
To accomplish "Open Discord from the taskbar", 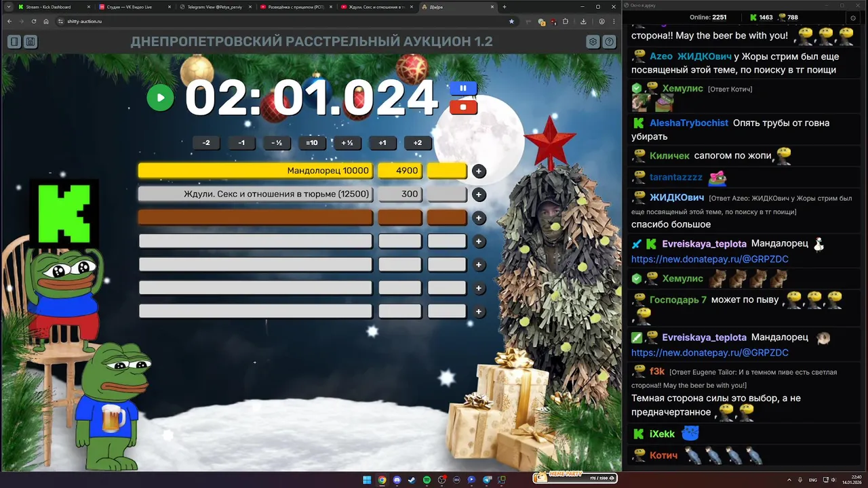I will (397, 480).
